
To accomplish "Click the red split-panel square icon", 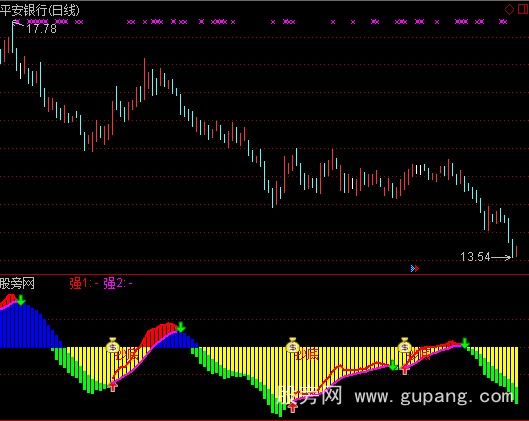I will click(523, 9).
